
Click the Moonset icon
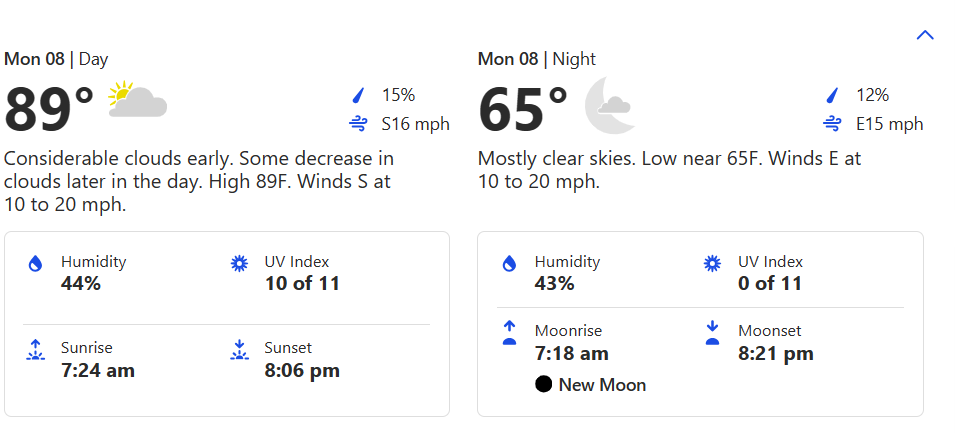[x=712, y=333]
